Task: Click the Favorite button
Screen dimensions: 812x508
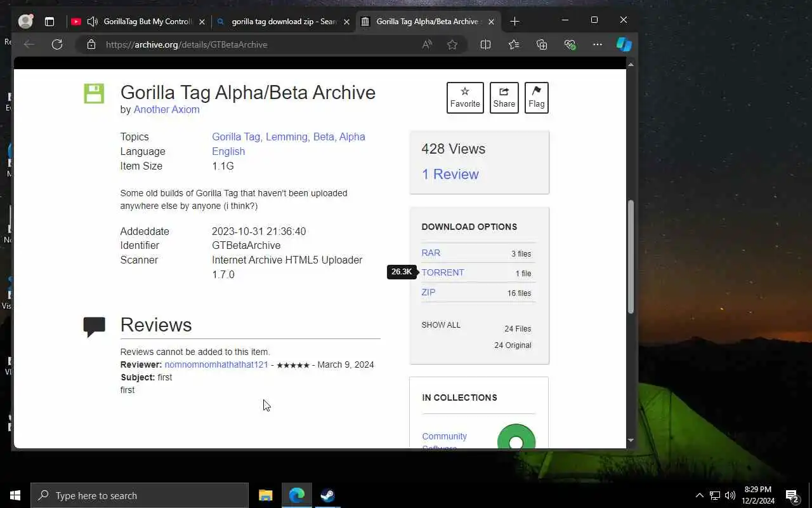Action: [465, 98]
